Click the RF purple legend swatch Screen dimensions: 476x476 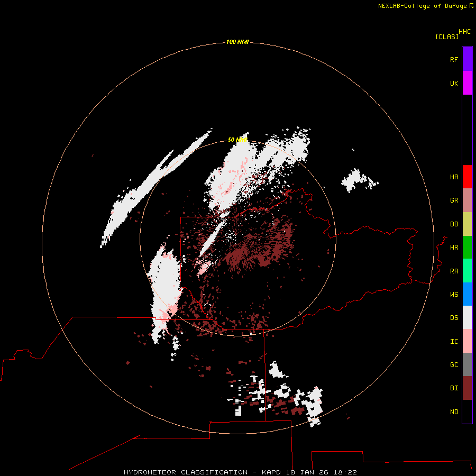click(x=467, y=59)
